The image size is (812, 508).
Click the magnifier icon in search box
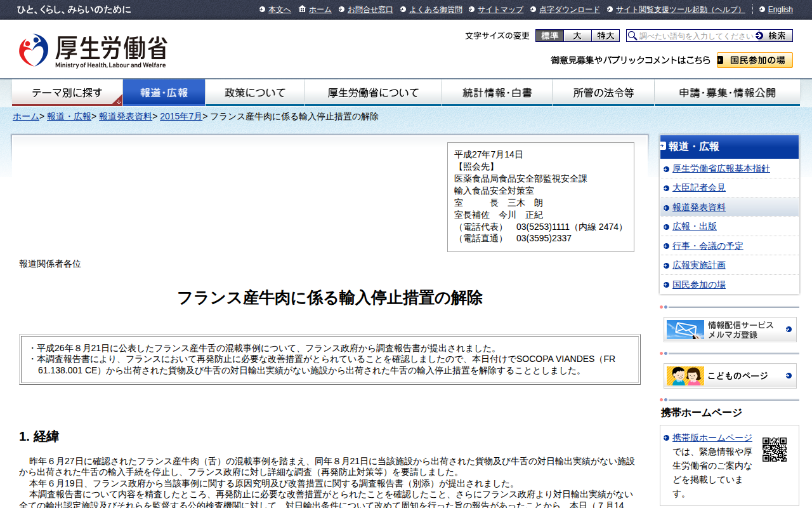tap(632, 36)
